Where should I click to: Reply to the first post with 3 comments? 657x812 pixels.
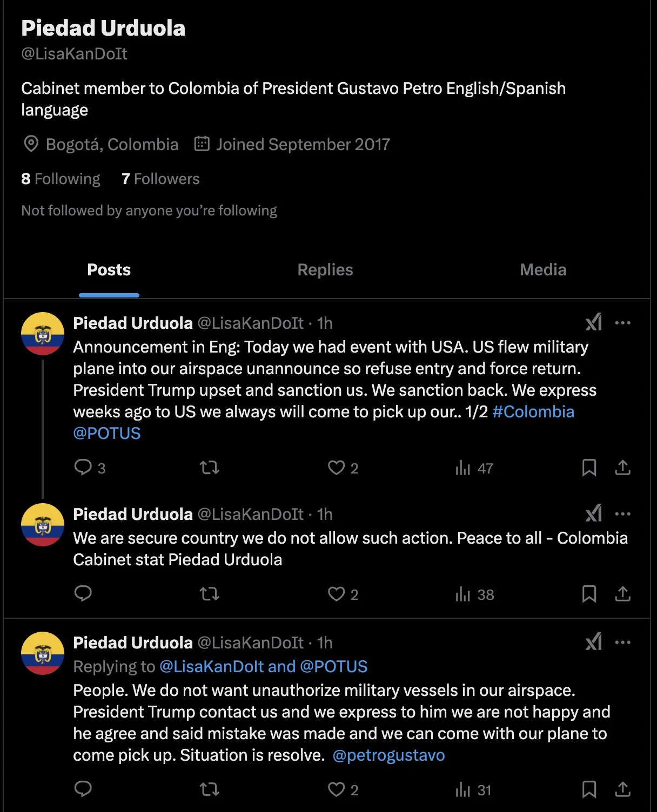[x=89, y=468]
